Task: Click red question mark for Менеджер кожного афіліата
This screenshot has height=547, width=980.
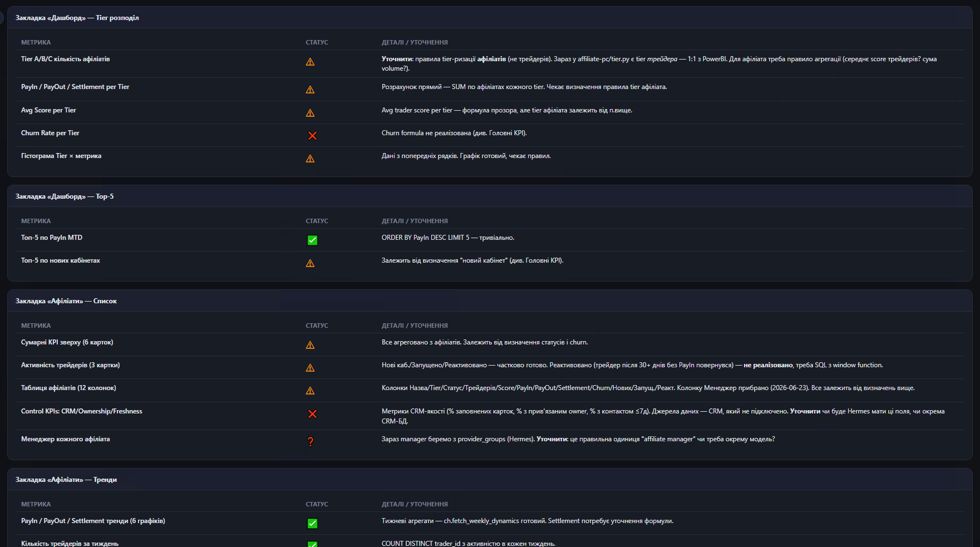Action: (x=311, y=442)
